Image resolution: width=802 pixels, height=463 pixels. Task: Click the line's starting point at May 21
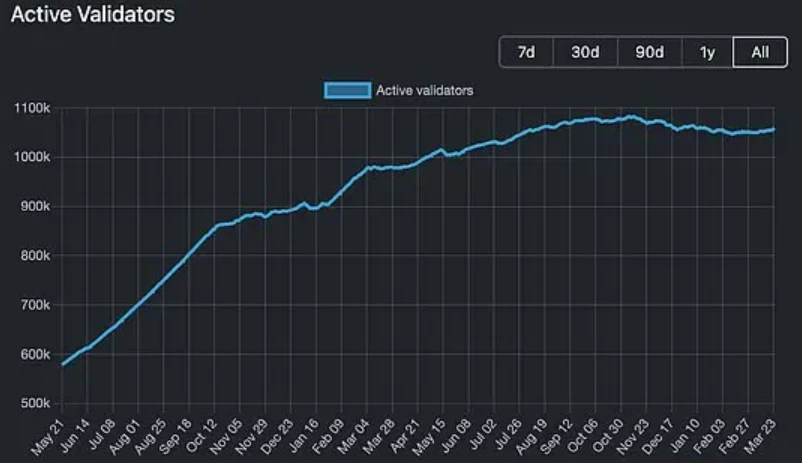click(62, 364)
